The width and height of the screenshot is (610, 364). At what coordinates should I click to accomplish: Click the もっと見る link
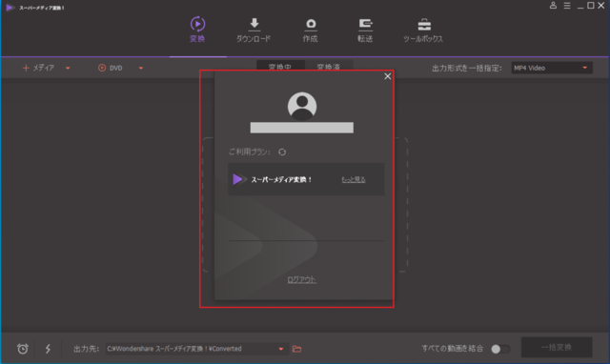354,179
